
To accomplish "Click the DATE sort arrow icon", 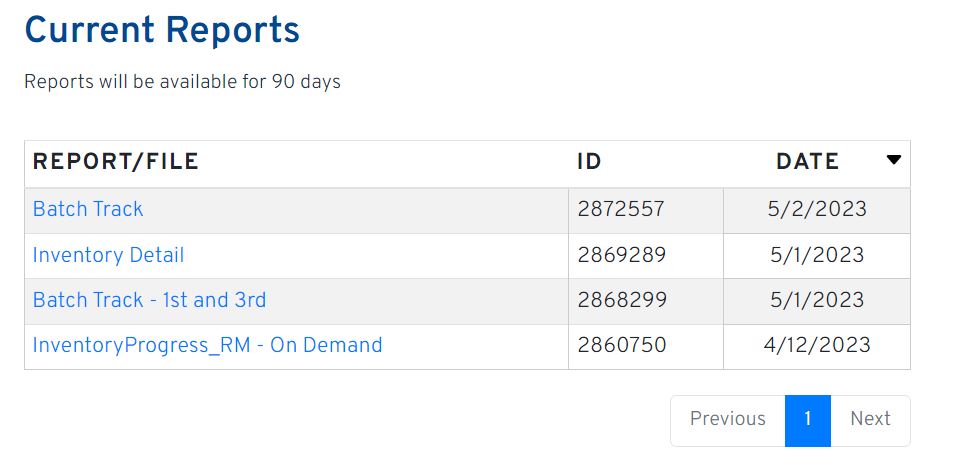I will click(893, 160).
